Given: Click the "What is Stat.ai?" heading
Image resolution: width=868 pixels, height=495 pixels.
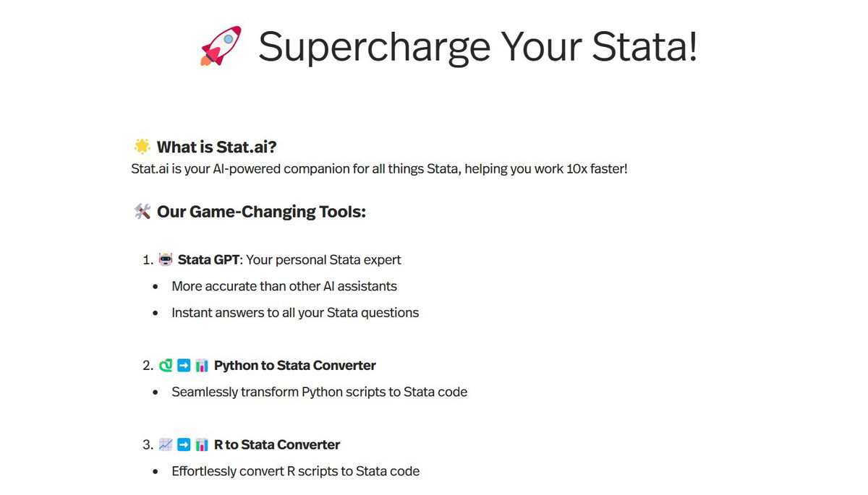Looking at the screenshot, I should (x=216, y=147).
